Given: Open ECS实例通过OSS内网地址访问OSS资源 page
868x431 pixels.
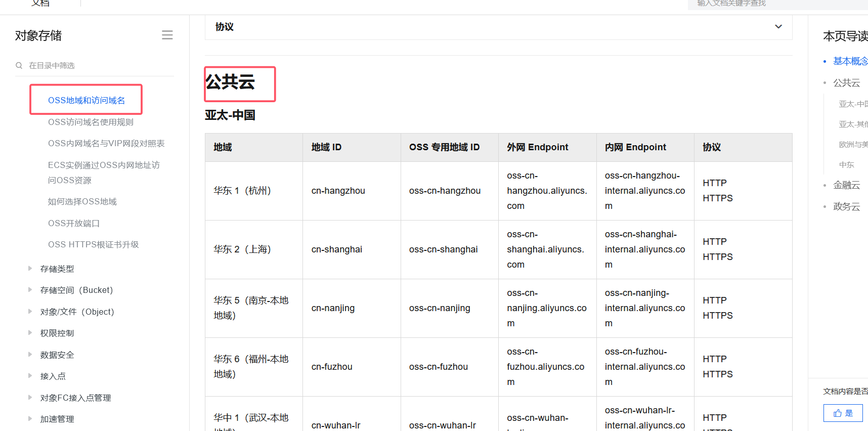Looking at the screenshot, I should 104,173.
